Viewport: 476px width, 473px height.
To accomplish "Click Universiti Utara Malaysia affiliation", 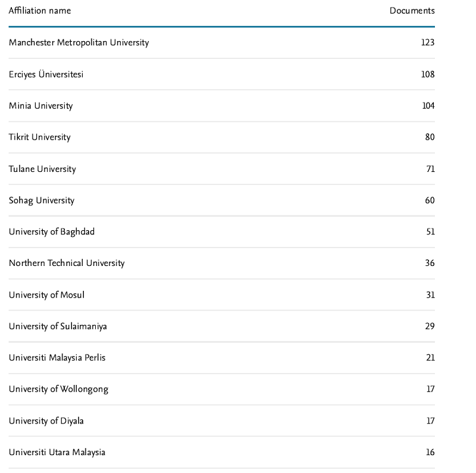I will 57,453.
